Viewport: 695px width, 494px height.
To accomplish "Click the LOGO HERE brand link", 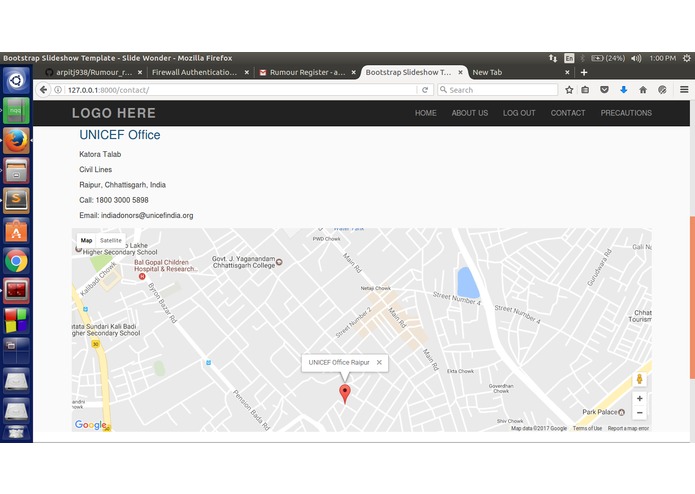I will click(x=114, y=113).
